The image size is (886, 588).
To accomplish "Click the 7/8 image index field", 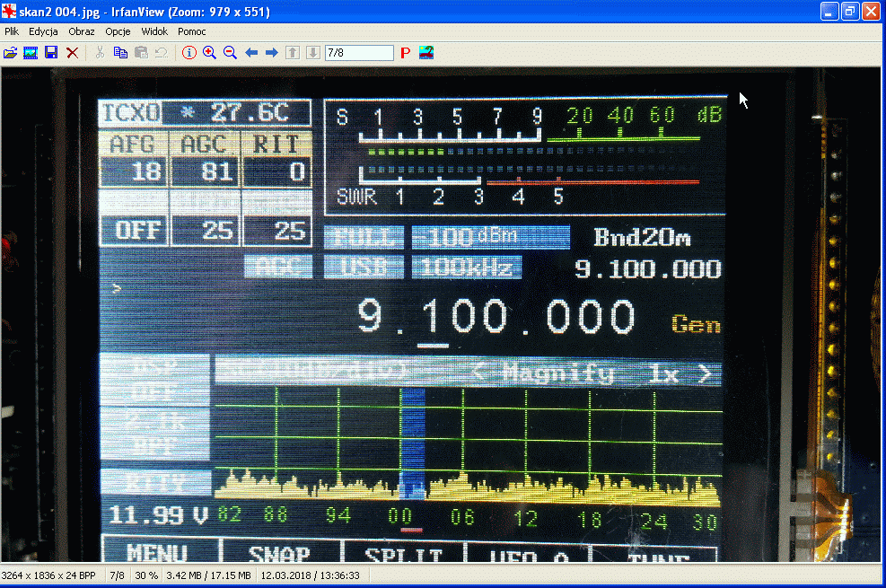I will pos(359,53).
